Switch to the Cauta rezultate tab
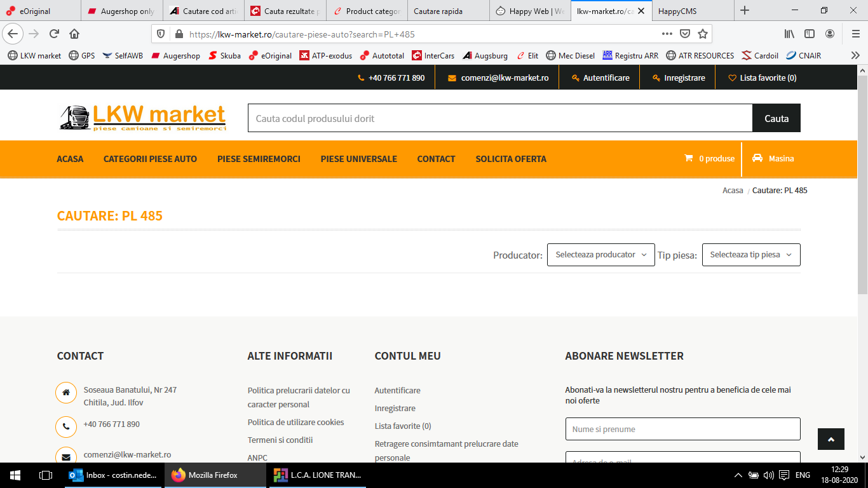This screenshot has height=488, width=868. point(285,11)
